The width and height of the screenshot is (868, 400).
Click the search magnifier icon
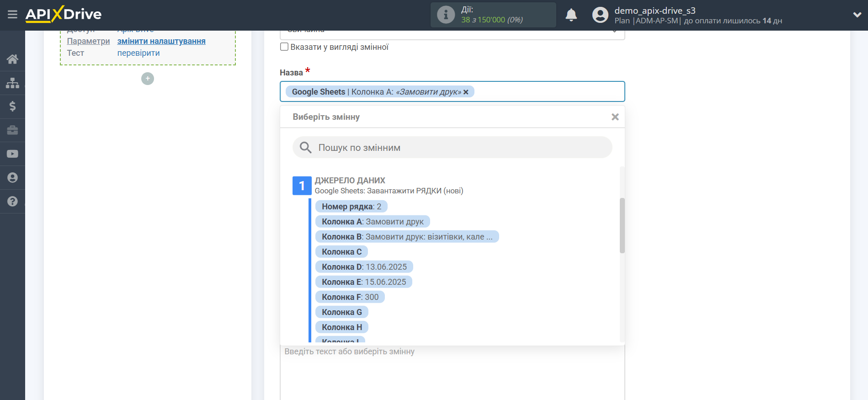tap(305, 148)
